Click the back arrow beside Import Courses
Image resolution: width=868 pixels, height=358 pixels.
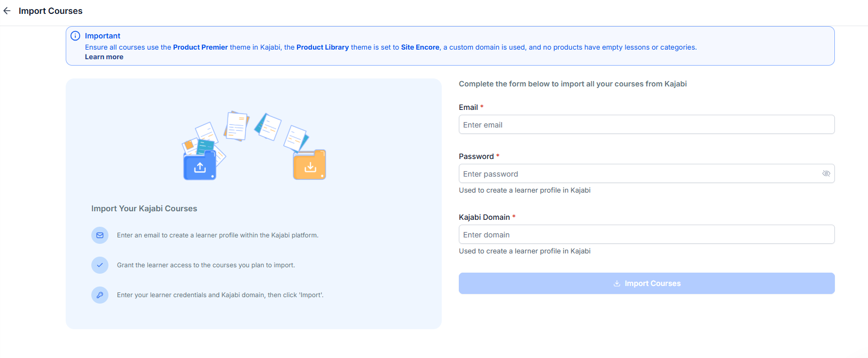pyautogui.click(x=7, y=11)
